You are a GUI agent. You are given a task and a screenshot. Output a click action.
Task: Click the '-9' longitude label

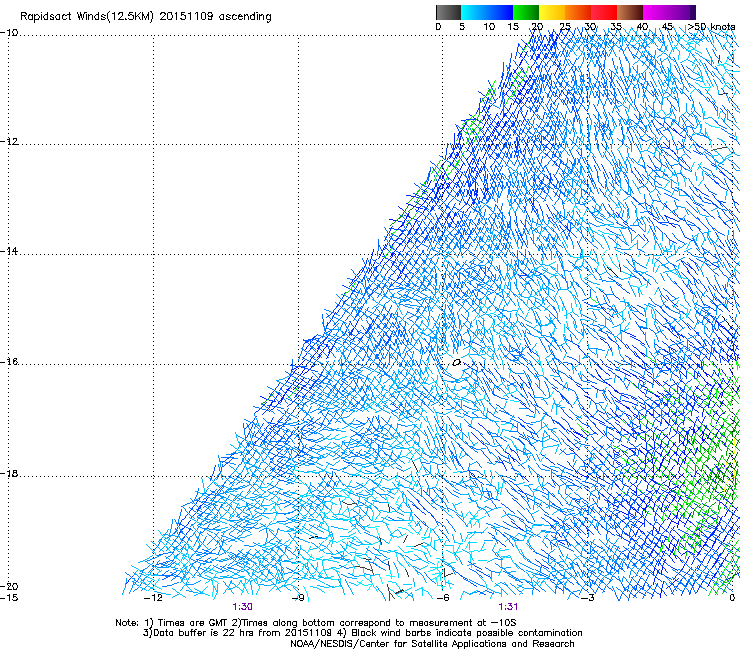(x=298, y=598)
